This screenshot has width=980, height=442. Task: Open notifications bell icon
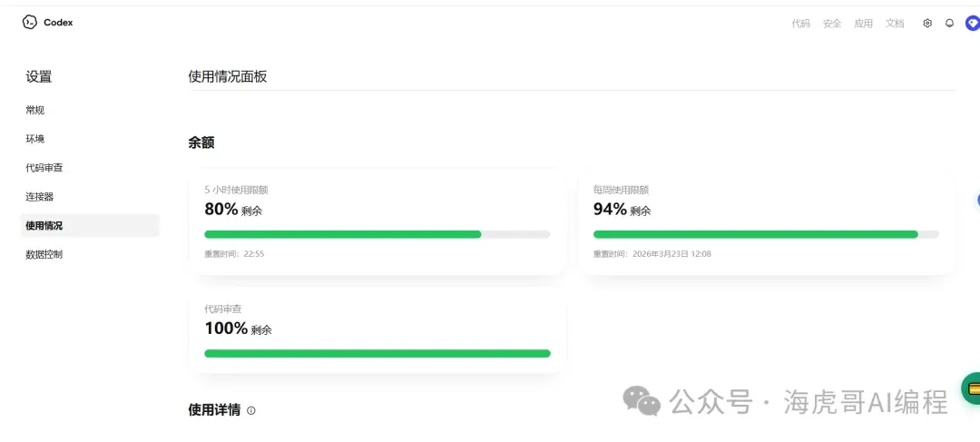pyautogui.click(x=950, y=24)
